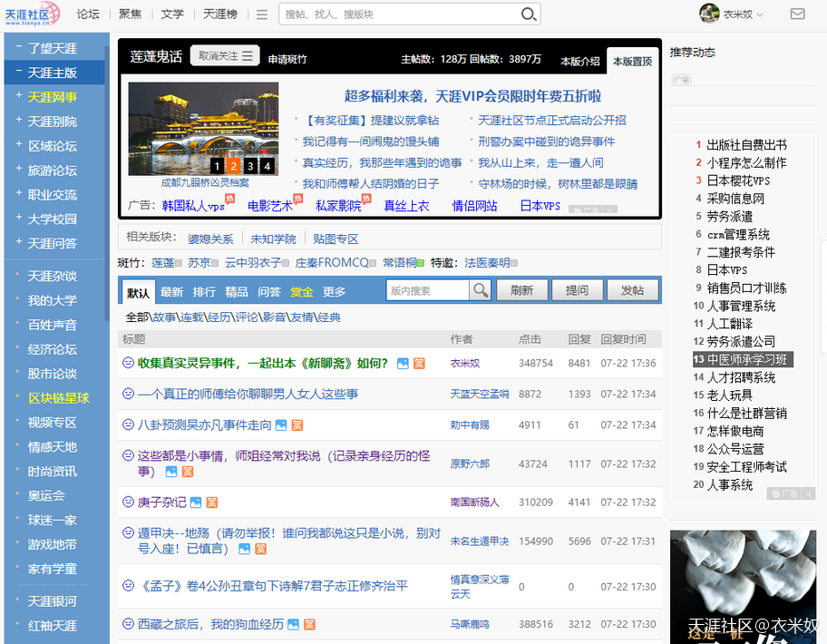Screen dimensions: 827x644
Task: Expand the 天涯网事 sidebar section
Action: click(x=19, y=95)
